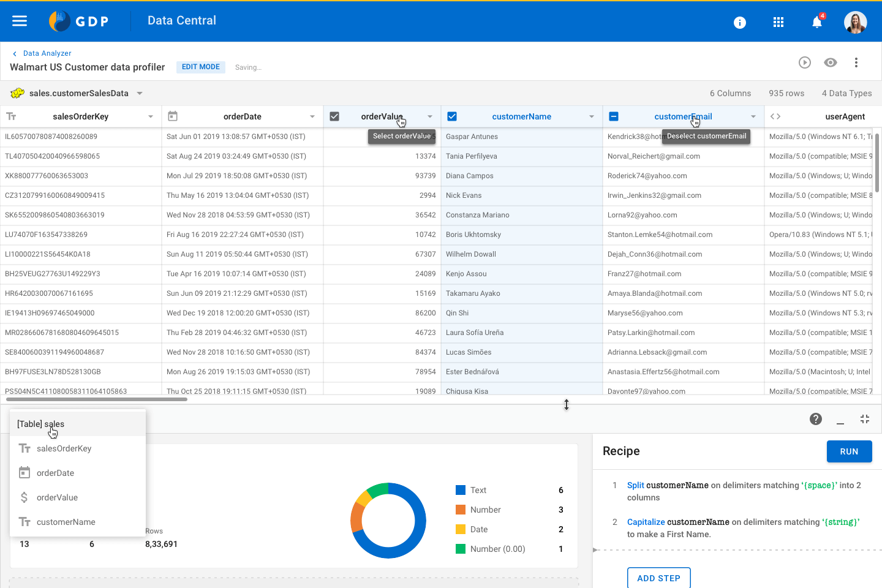Preview data using the eye icon
882x588 pixels.
[x=831, y=62]
